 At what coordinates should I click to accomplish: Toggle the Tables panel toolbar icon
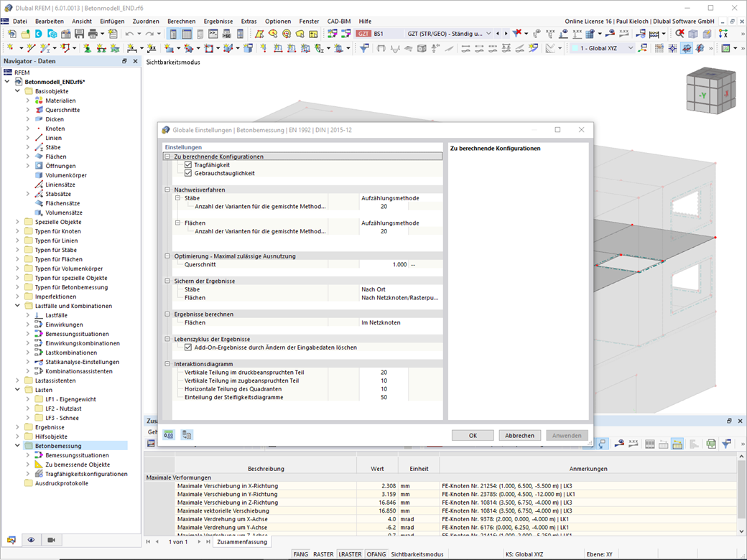point(187,34)
